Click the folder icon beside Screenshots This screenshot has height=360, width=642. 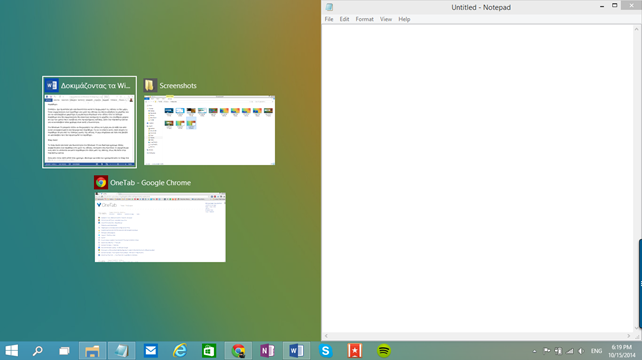point(150,85)
